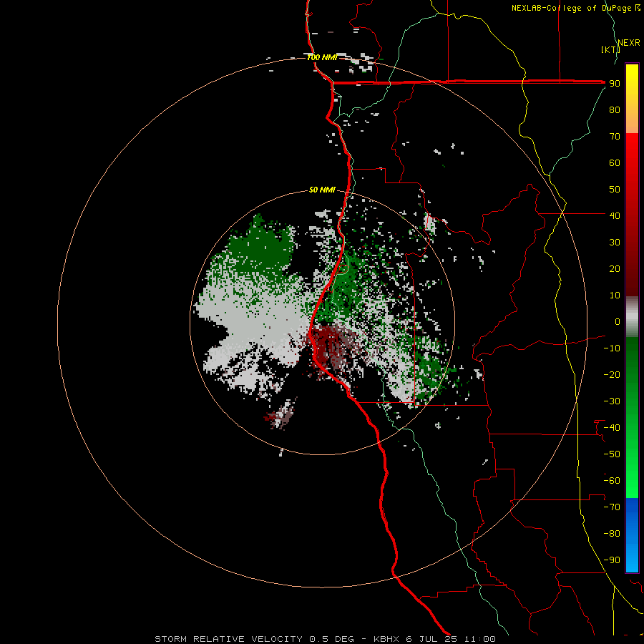Click the -90 value on velocity scale

tap(612, 560)
